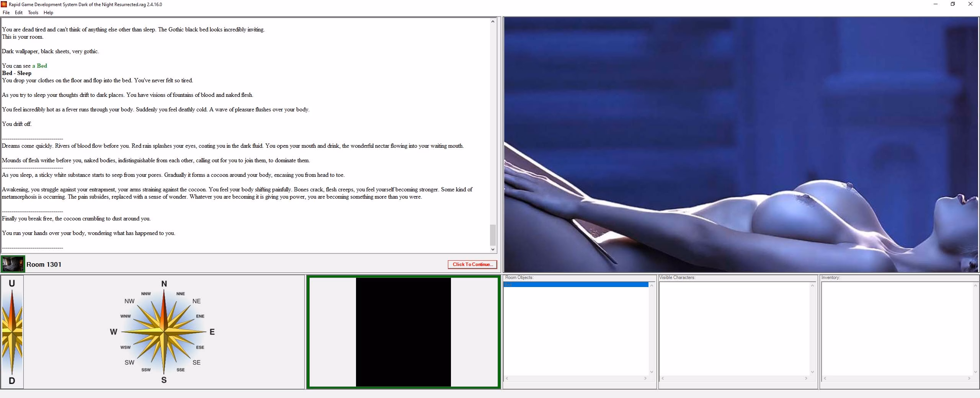Click the Room 1301 thumbnail image
The image size is (980, 398).
pos(13,264)
